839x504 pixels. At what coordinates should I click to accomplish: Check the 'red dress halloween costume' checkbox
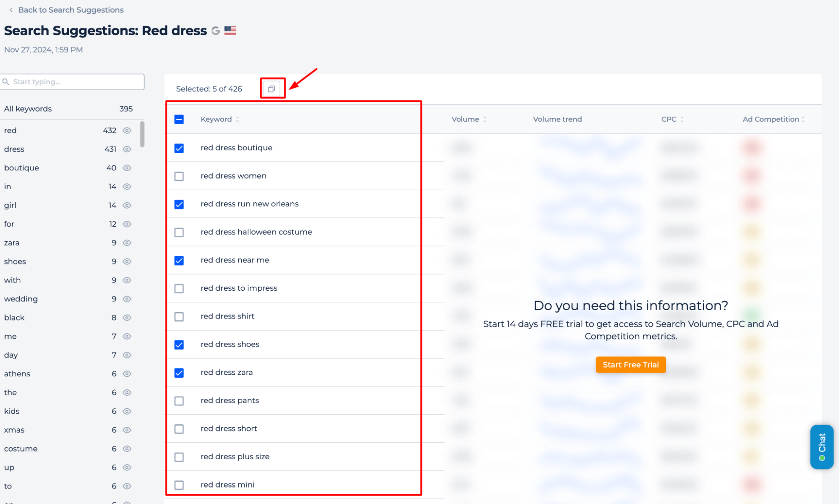tap(179, 232)
